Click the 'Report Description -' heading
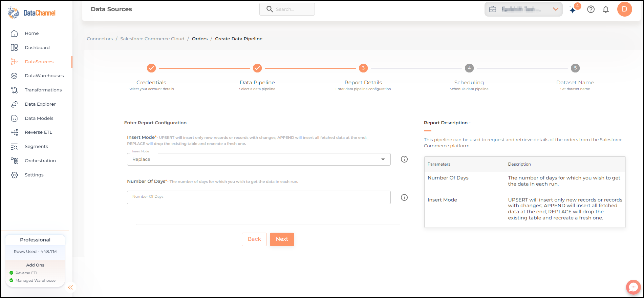The height and width of the screenshot is (298, 644). (x=447, y=123)
